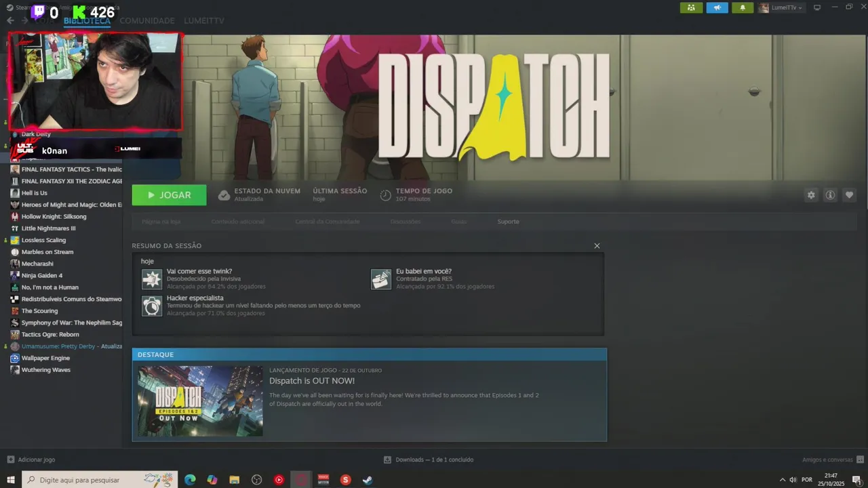Select Lossless Scaling in library
868x488 pixels.
43,240
